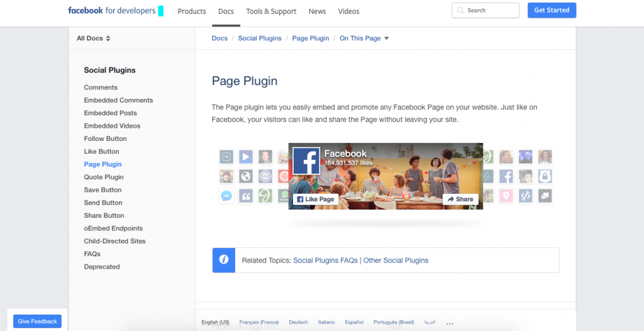Go to the News section
644x331 pixels.
[x=318, y=11]
